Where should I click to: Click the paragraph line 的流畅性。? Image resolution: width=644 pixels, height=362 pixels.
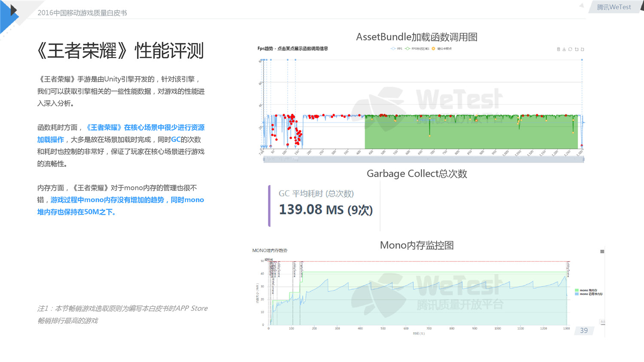52,164
